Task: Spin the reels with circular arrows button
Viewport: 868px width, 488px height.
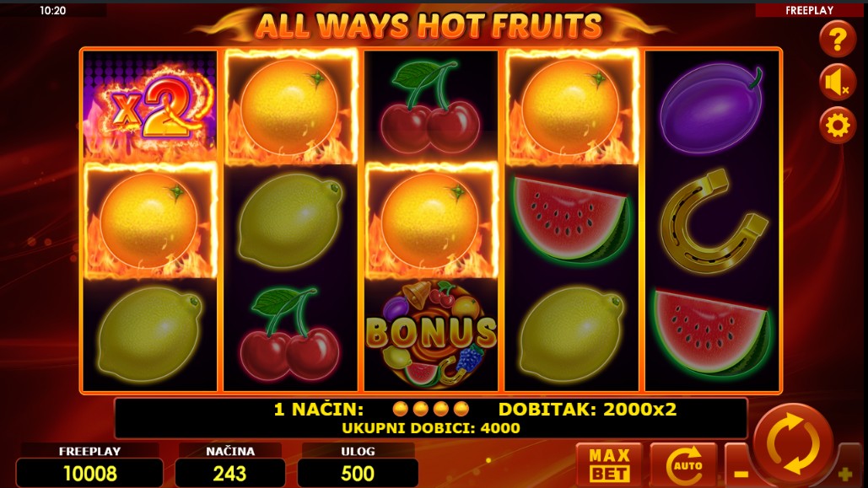Action: [x=793, y=444]
